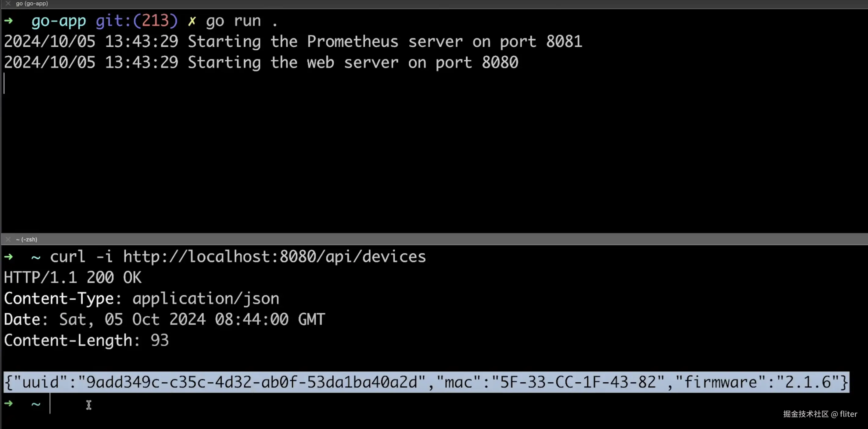Open the localhost:8080/api/devices URL
The height and width of the screenshot is (429, 868).
click(x=274, y=257)
